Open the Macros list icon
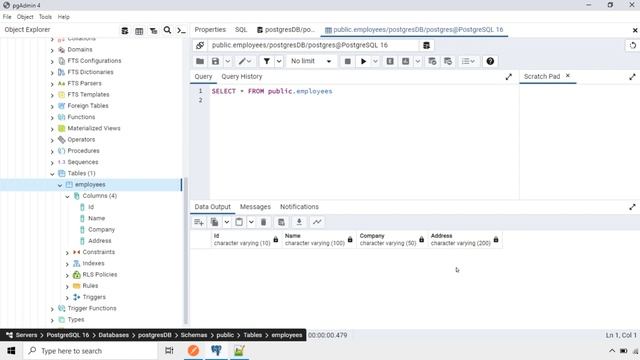Viewport: 640px width, 360px height. click(x=468, y=61)
